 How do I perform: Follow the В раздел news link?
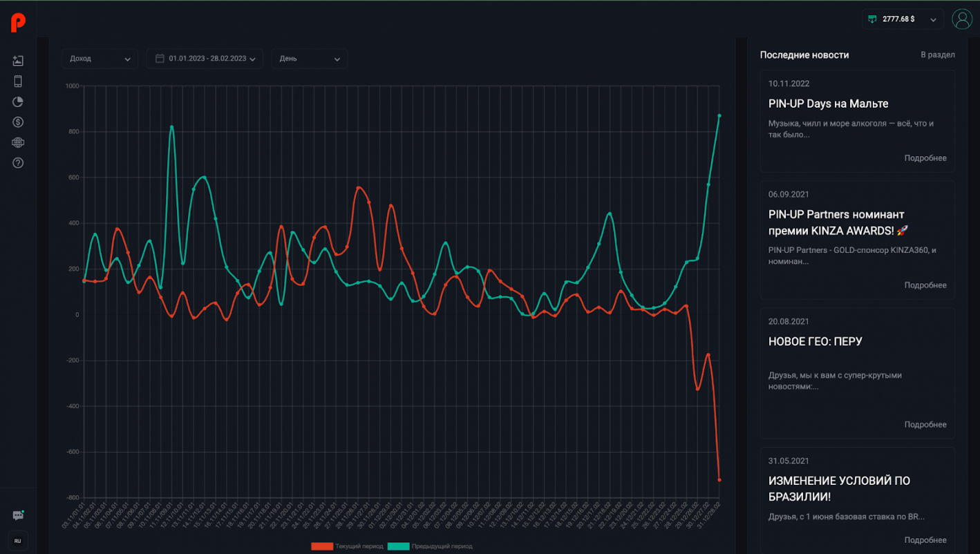(x=938, y=55)
